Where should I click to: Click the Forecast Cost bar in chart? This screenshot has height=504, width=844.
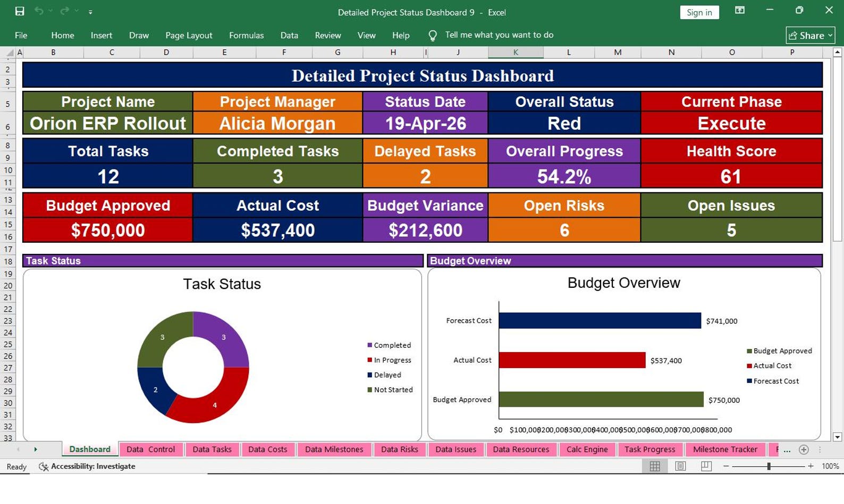pyautogui.click(x=600, y=320)
